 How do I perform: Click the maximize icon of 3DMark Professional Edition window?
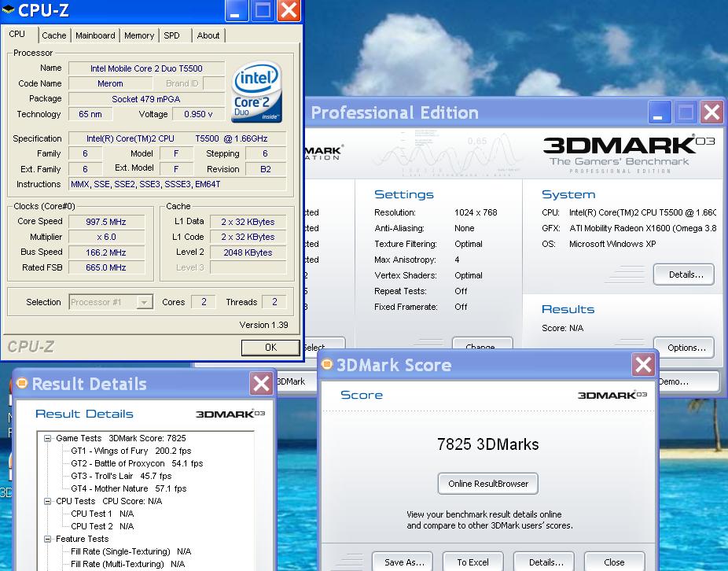tap(686, 112)
